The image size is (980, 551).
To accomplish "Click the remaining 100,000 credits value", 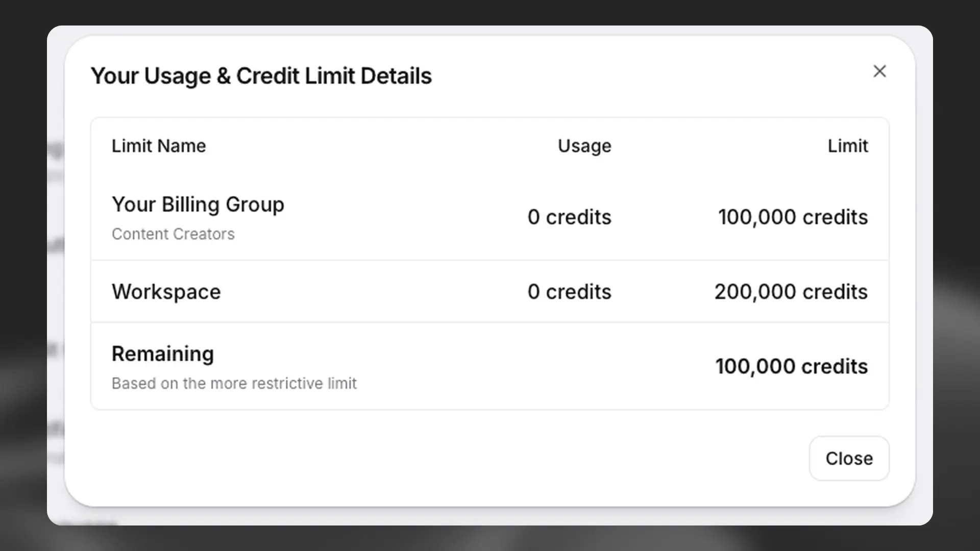I will click(792, 366).
